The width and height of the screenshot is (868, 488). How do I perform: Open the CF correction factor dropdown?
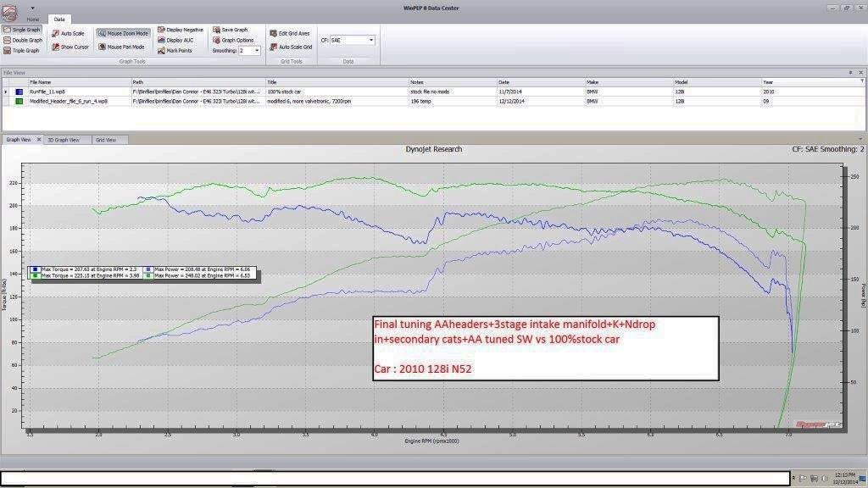pyautogui.click(x=371, y=40)
